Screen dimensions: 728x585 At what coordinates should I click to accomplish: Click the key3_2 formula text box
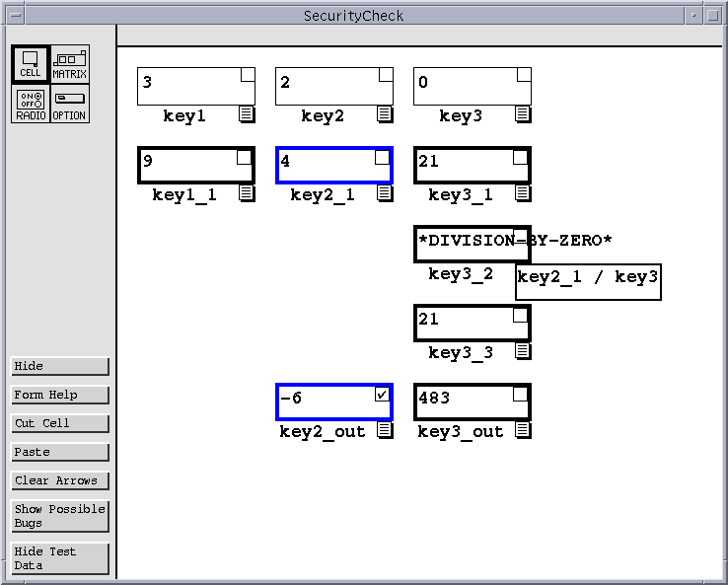coord(588,281)
